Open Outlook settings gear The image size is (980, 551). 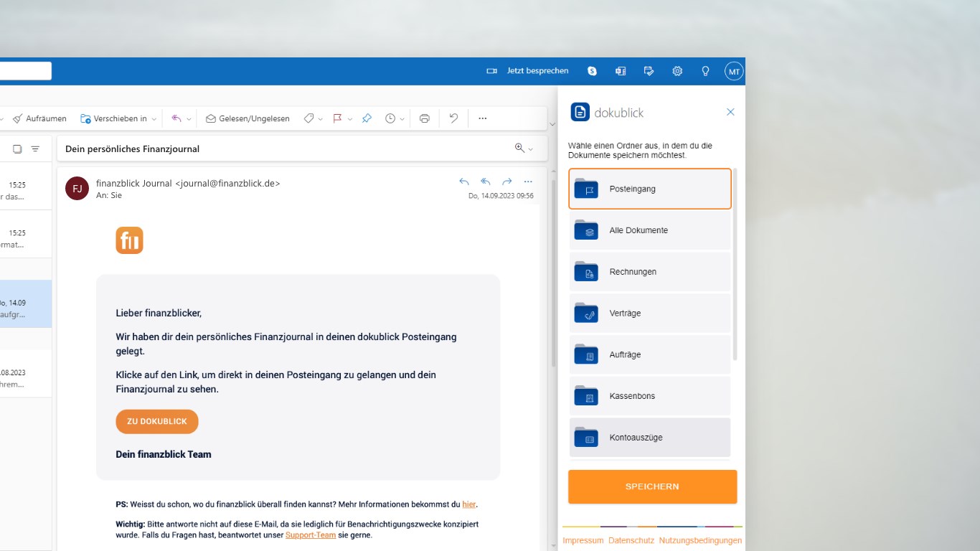(677, 71)
